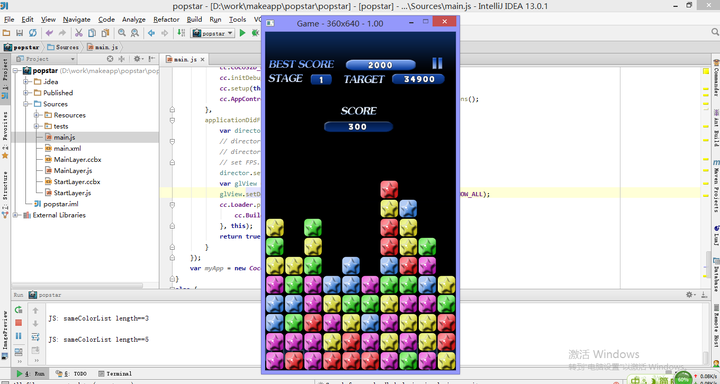Click the Redo arrow in toolbar
Screen dimensions: 720x384
pyautogui.click(x=62, y=33)
